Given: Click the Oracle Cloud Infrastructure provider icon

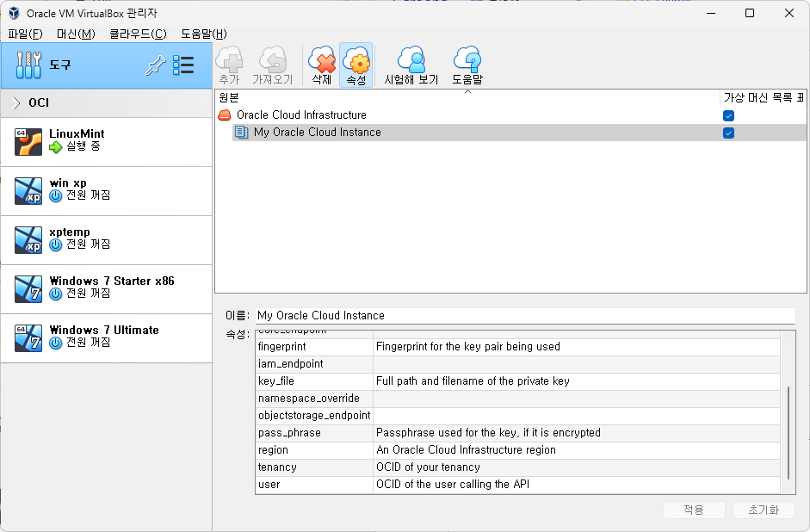Looking at the screenshot, I should tap(225, 114).
